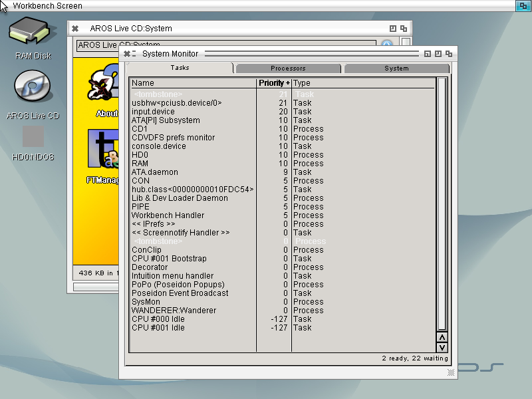532x399 pixels.
Task: Click the FTManager icon in AROS Live CD window
Action: (x=103, y=156)
